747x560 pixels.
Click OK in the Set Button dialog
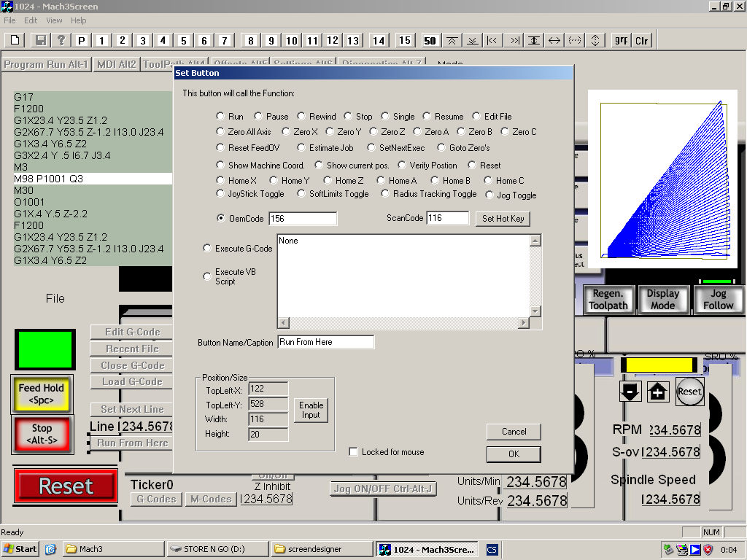coord(514,454)
